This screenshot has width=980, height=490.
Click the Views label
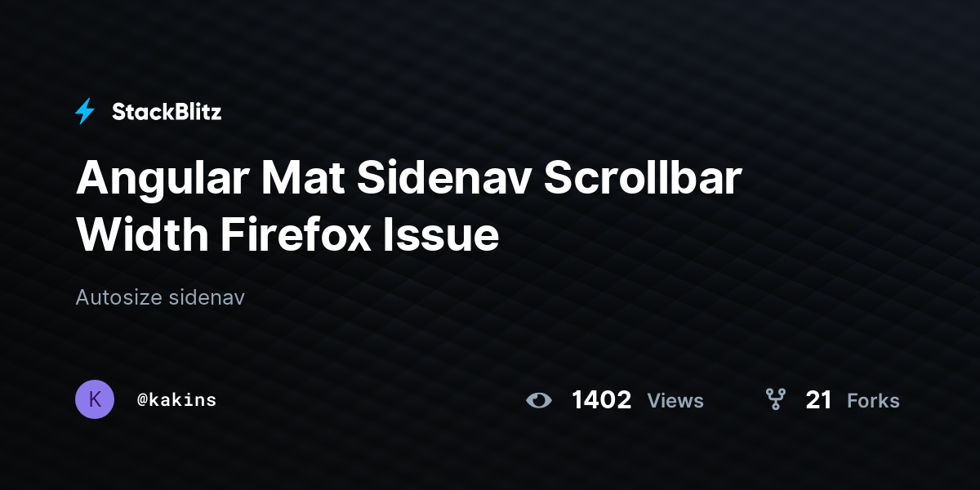[675, 400]
